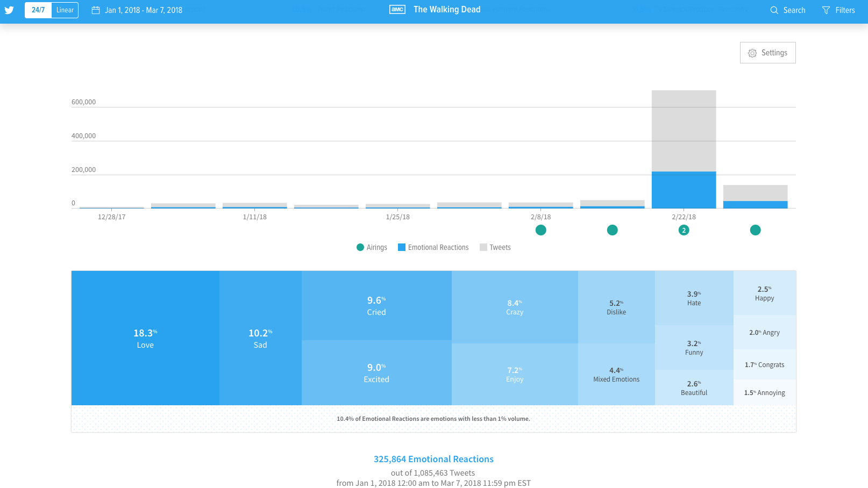Select the Excited 9.0% tile
The width and height of the screenshot is (868, 488).
click(376, 373)
